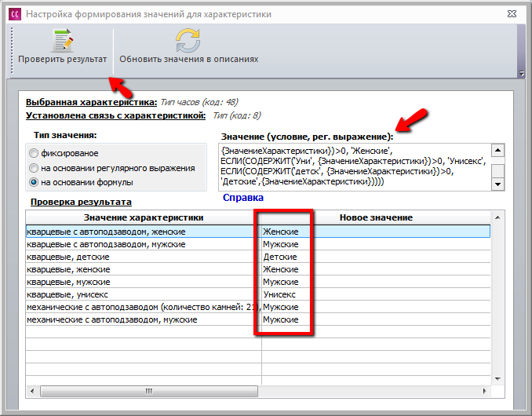
Task: Close the settings dialog window
Action: 512,14
